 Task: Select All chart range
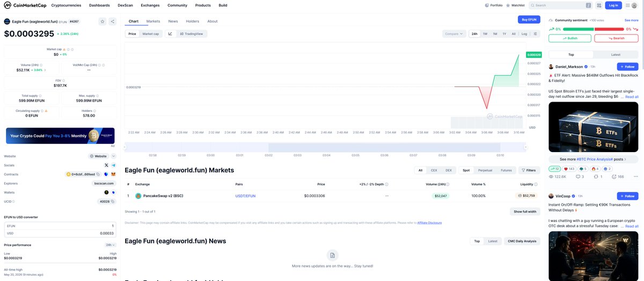pos(514,33)
